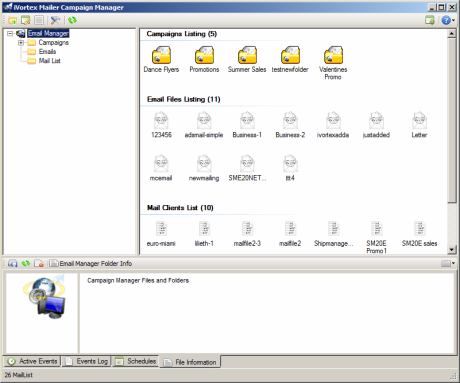460x383 pixels.
Task: Click the blue help question mark icon
Action: click(446, 20)
